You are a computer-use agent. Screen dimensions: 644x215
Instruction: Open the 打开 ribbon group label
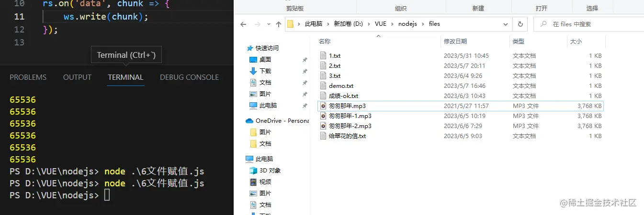click(542, 8)
